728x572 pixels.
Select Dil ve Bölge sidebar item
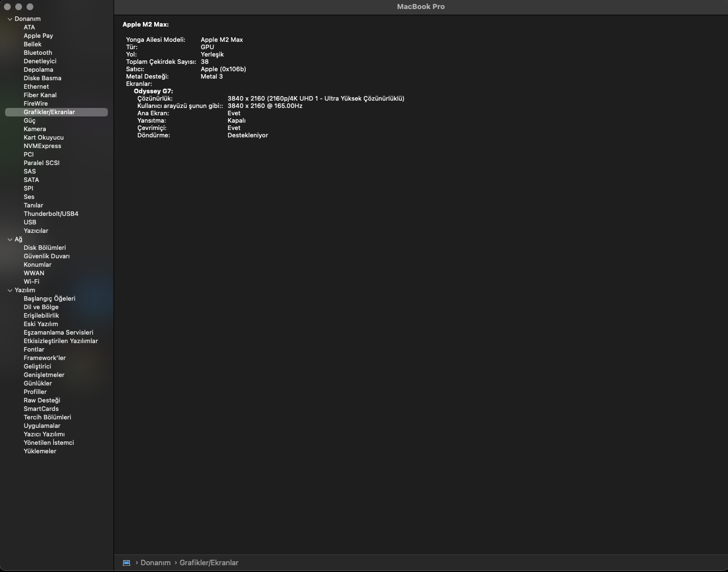[x=41, y=307]
